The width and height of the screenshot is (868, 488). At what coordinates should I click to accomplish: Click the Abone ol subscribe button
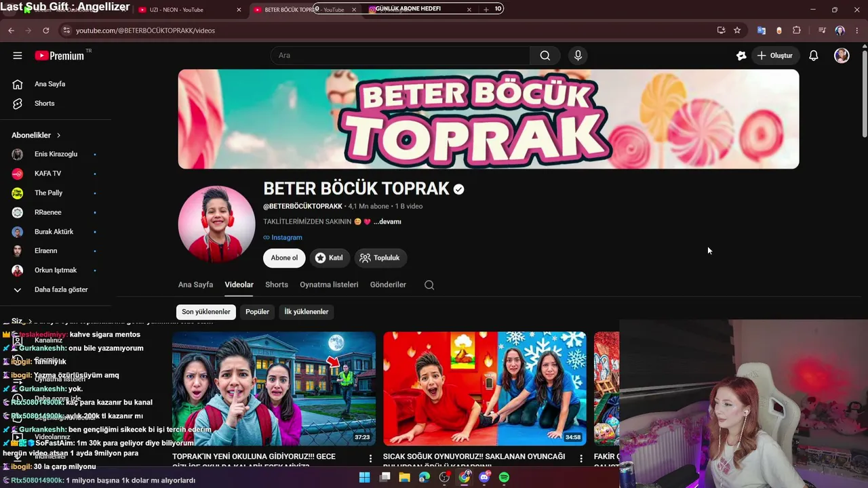tap(284, 258)
